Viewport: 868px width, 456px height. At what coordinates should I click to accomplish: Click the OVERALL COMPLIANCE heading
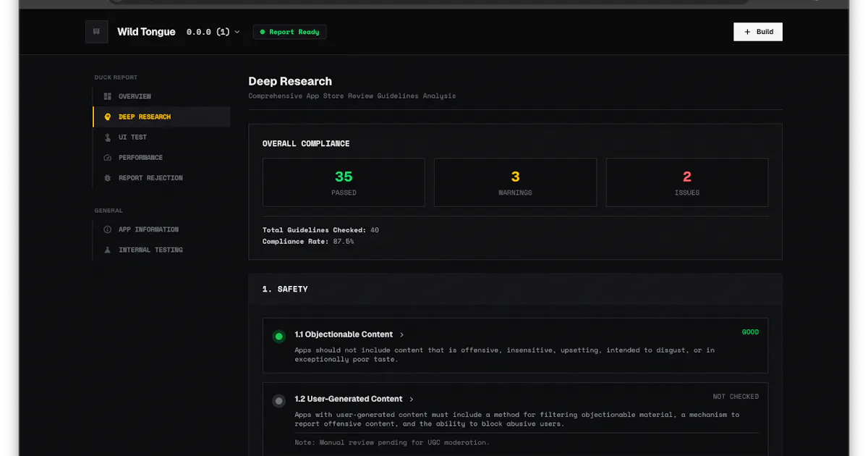(x=306, y=144)
